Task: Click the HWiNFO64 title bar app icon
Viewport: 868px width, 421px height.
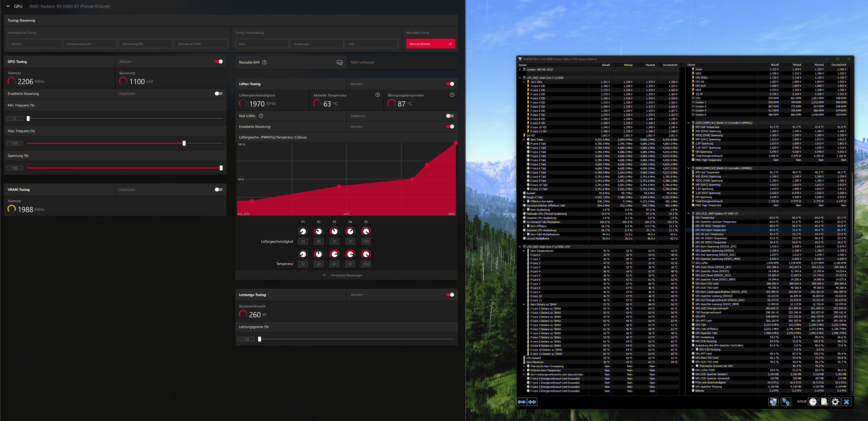Action: coord(520,59)
